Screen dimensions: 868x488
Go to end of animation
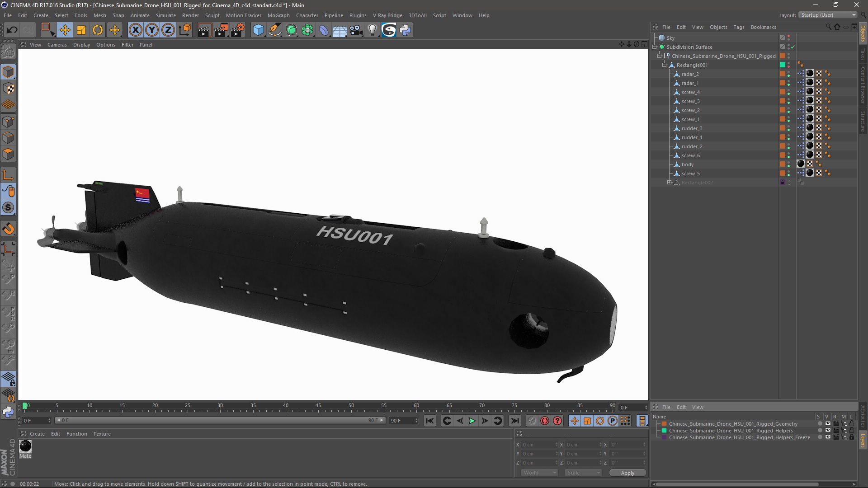[515, 421]
